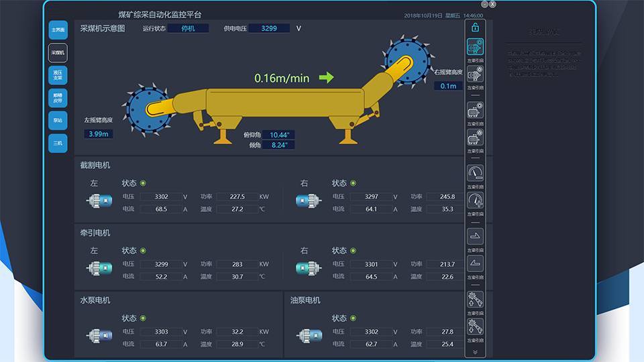This screenshot has width=644, height=362.
Task: Open the 泵站 pump station page
Action: pos(58,121)
